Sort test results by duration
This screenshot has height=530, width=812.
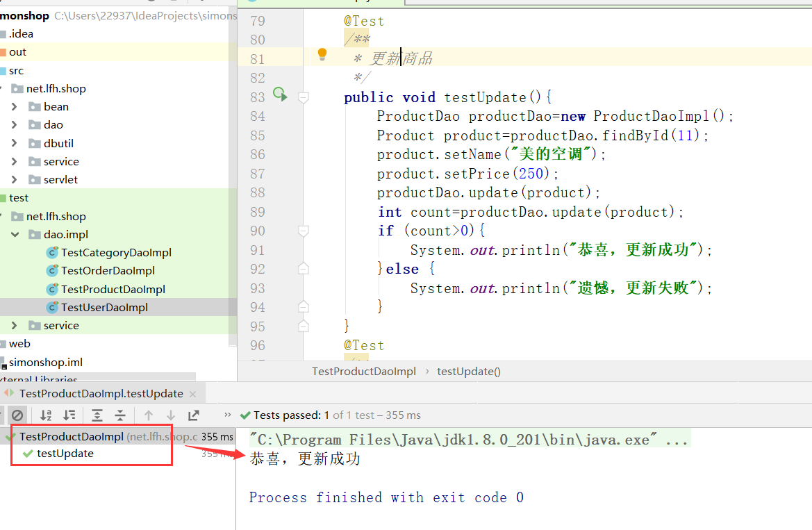[69, 415]
